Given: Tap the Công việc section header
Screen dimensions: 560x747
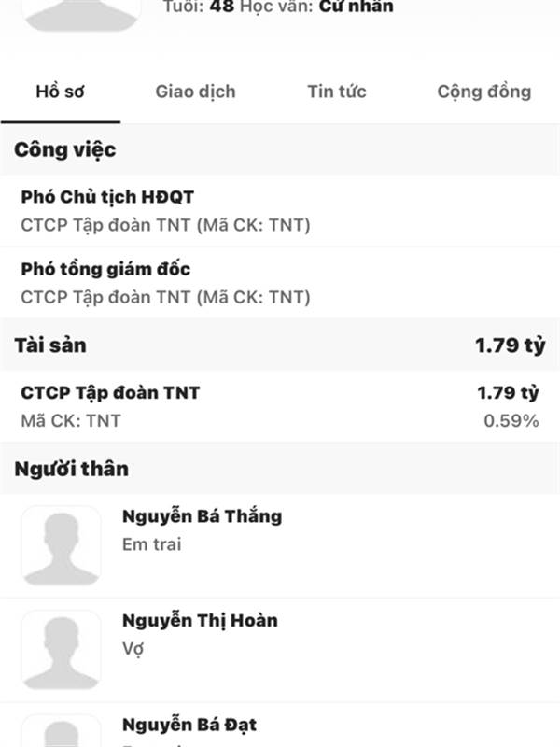Looking at the screenshot, I should 280,149.
